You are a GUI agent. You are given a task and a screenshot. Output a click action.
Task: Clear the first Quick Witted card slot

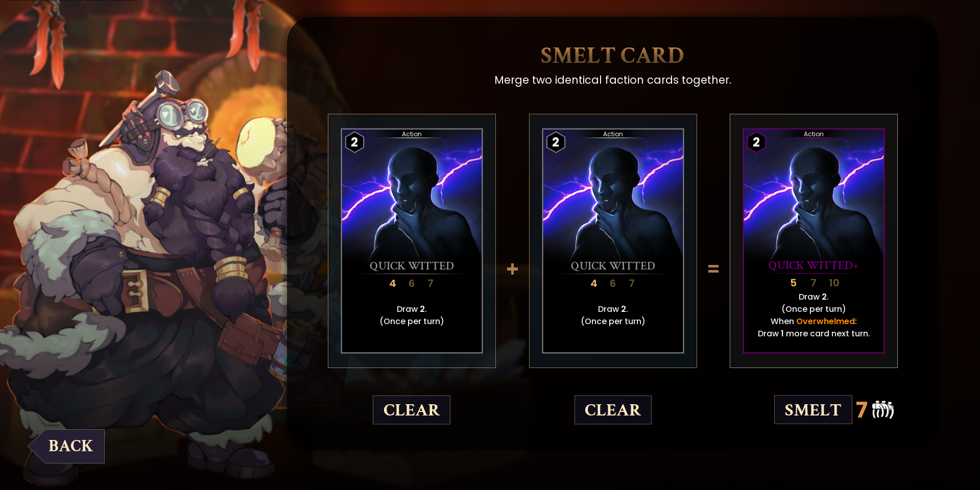pyautogui.click(x=412, y=410)
